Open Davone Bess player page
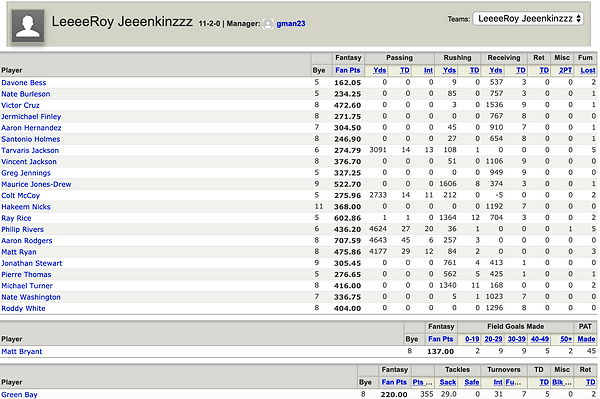Viewport: 600px width, 399px height. point(24,83)
